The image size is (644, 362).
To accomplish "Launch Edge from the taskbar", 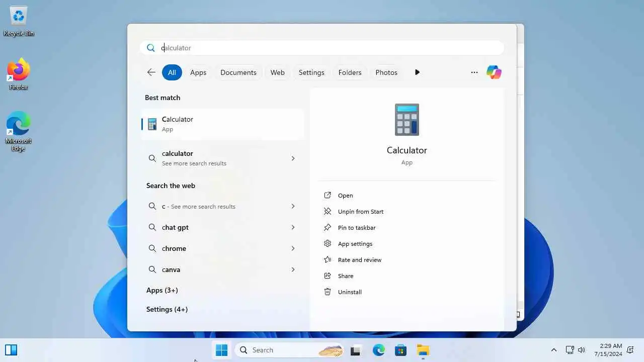I will [x=378, y=350].
